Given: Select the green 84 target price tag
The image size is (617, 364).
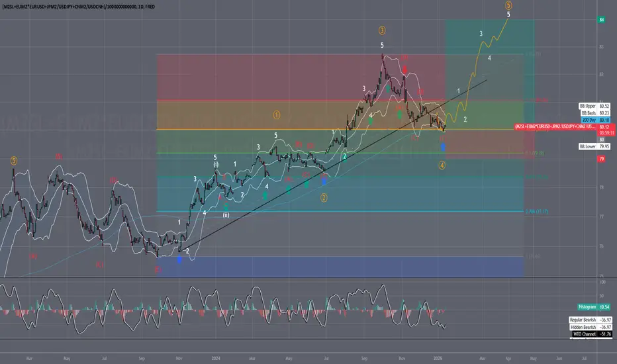Looking at the screenshot, I should pyautogui.click(x=602, y=20).
